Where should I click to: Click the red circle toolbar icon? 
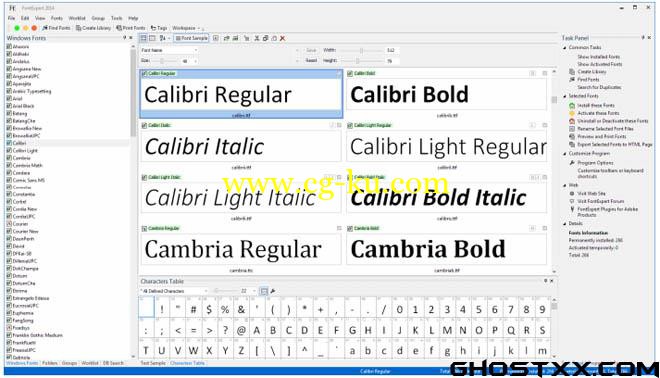(x=34, y=28)
